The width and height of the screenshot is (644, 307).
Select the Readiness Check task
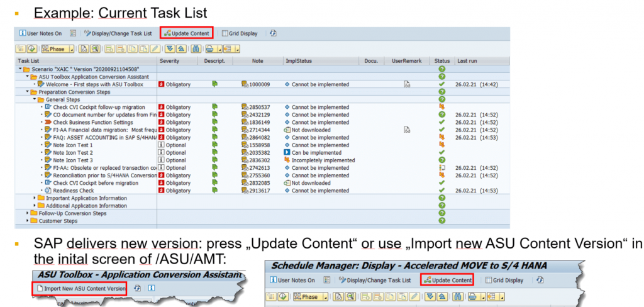click(x=73, y=190)
